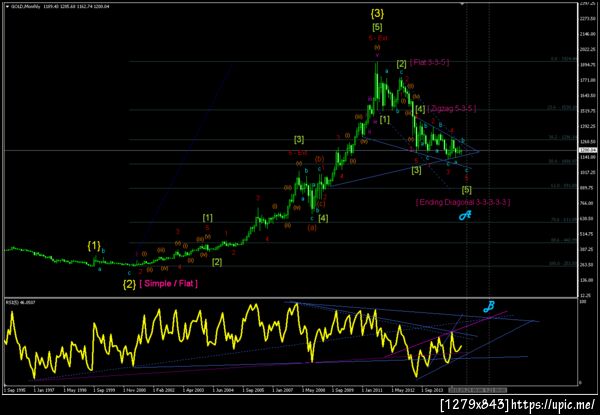Click the blue cursive 'B' label in RSI panel

point(489,306)
